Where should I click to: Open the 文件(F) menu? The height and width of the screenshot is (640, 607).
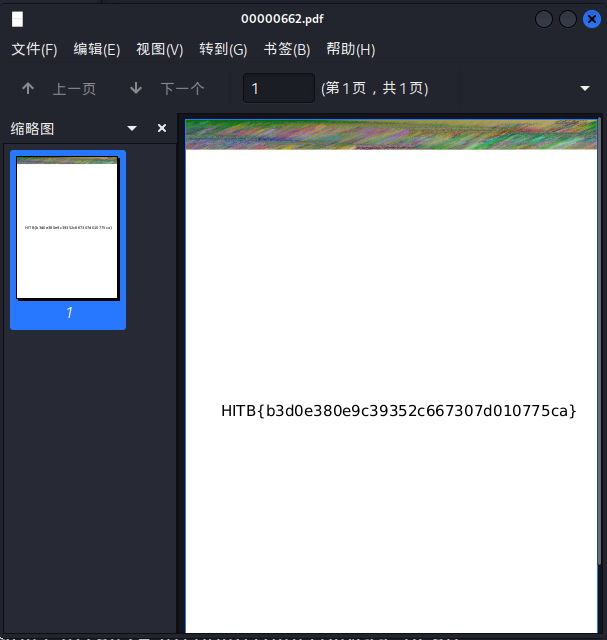coord(34,49)
